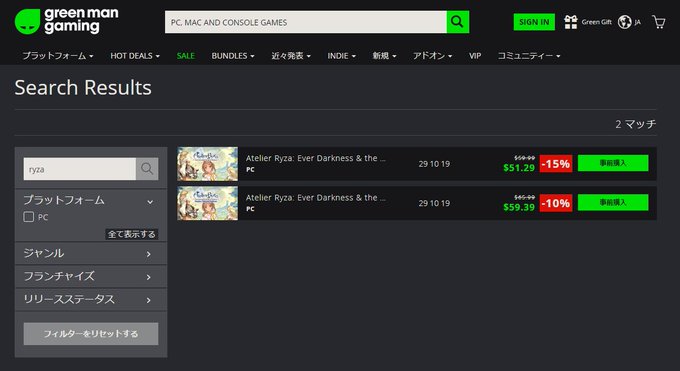Click the green search magnifier button
This screenshot has width=680, height=371.
(x=458, y=22)
